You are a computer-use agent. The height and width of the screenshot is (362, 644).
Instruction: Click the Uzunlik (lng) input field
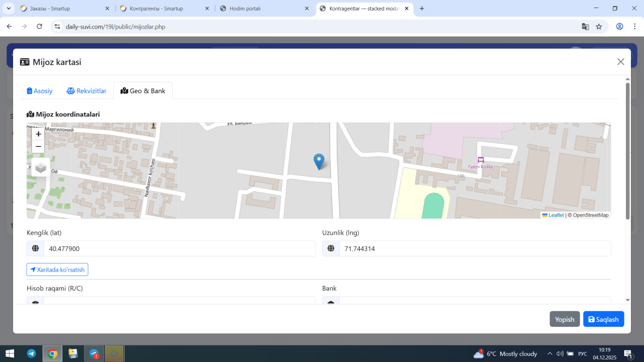(474, 249)
